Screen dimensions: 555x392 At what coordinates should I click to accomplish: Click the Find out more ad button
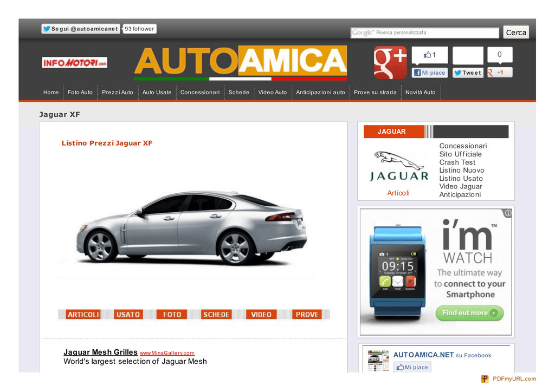pyautogui.click(x=469, y=313)
